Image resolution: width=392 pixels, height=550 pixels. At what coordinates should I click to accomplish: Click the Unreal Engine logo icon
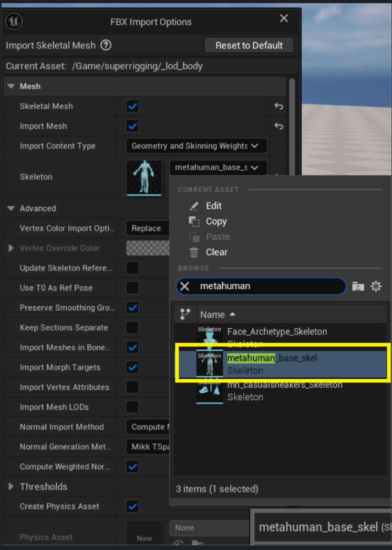14,22
